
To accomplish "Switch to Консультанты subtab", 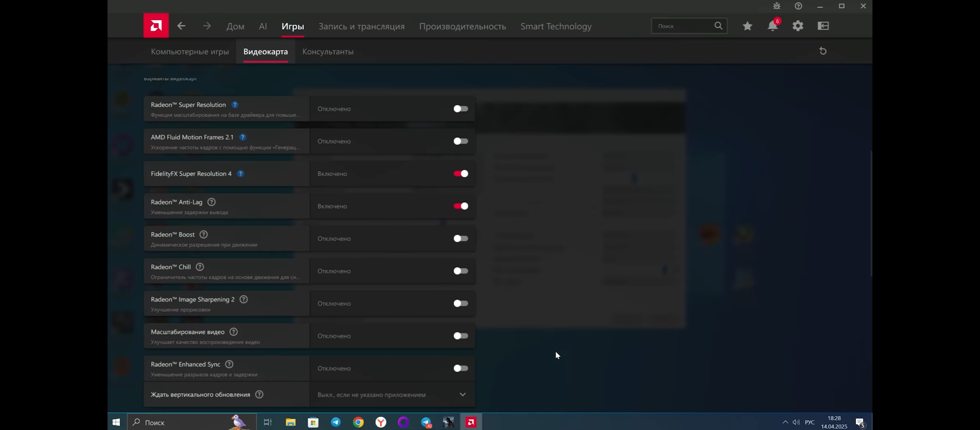I will point(328,51).
